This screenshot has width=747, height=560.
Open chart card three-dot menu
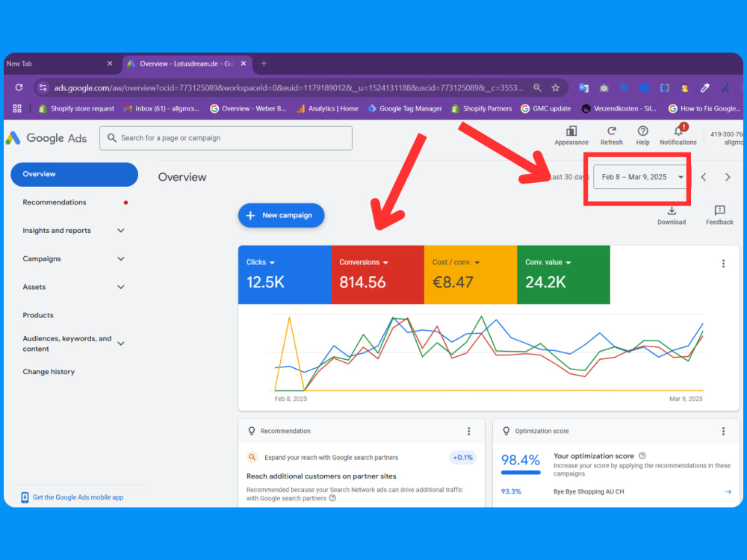pyautogui.click(x=723, y=264)
